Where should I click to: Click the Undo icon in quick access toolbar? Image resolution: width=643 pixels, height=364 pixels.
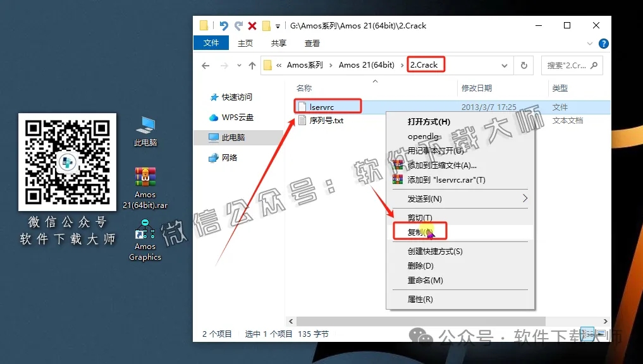click(226, 25)
